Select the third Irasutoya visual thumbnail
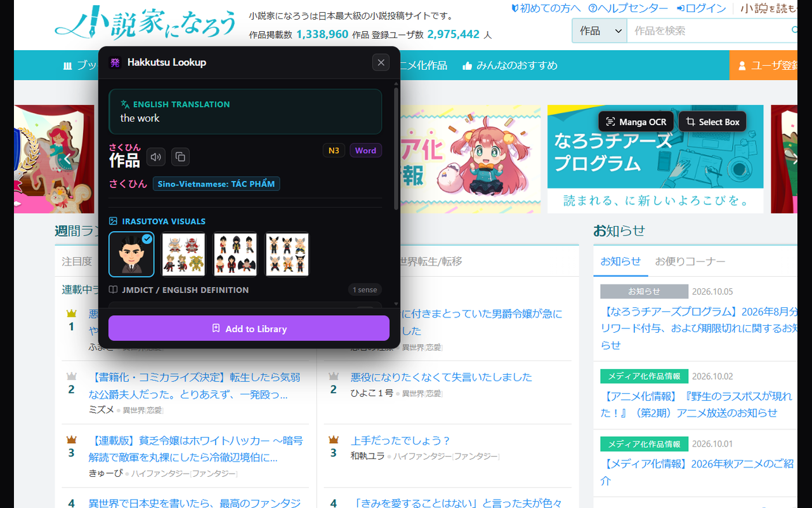Image resolution: width=812 pixels, height=508 pixels. tap(235, 254)
